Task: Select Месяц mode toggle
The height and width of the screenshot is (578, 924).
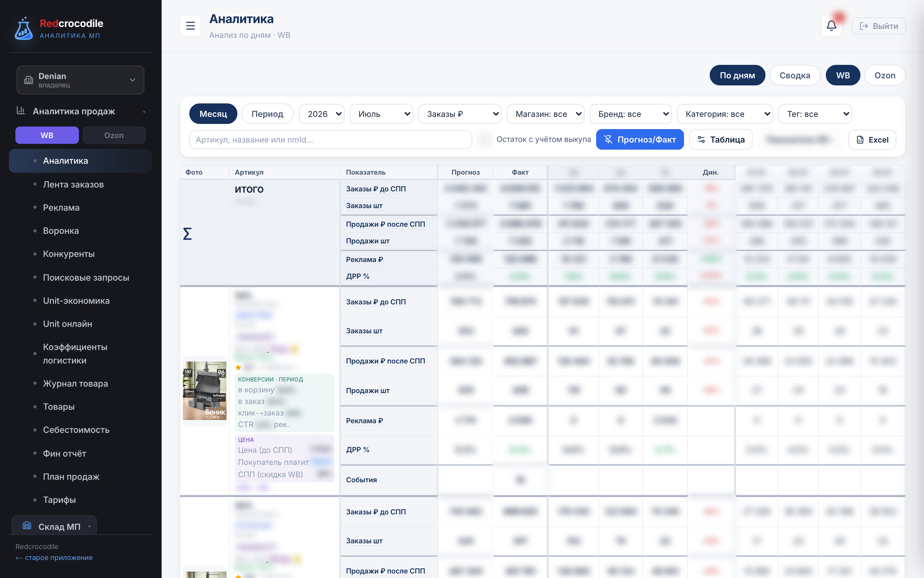Action: 213,114
